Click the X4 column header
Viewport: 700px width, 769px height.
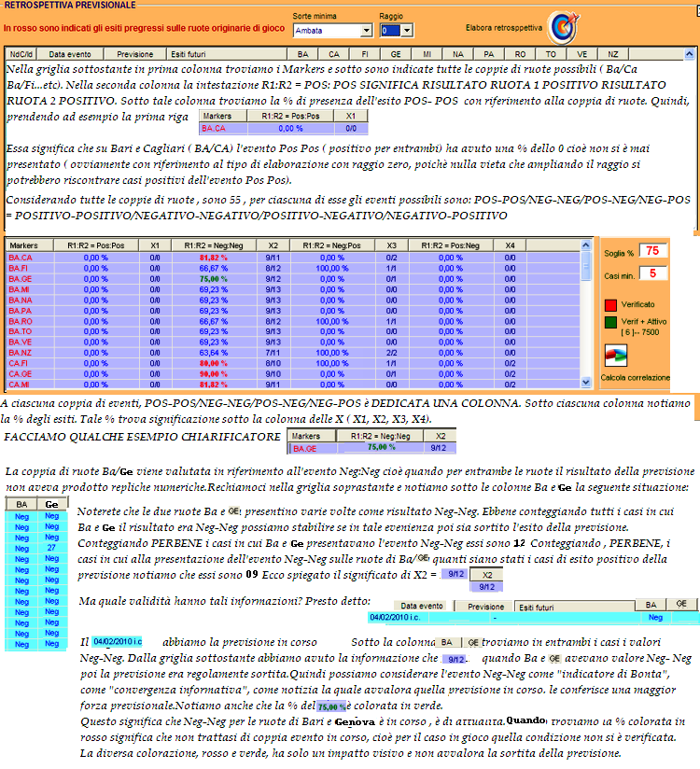pos(511,245)
